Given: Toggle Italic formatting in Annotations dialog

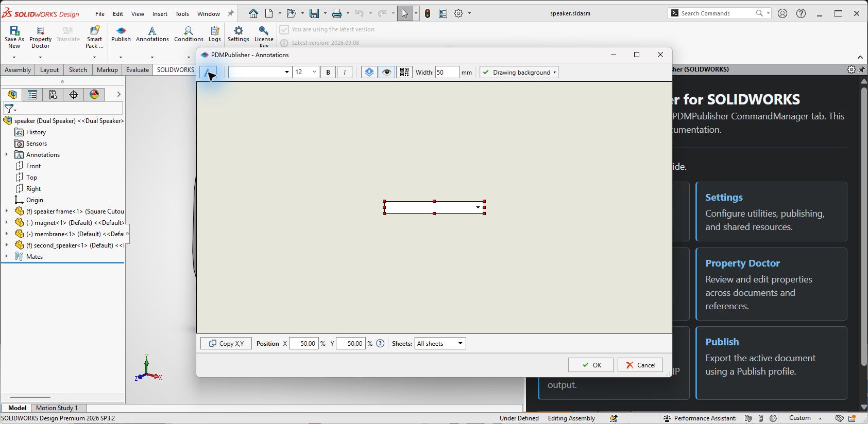Looking at the screenshot, I should [345, 73].
